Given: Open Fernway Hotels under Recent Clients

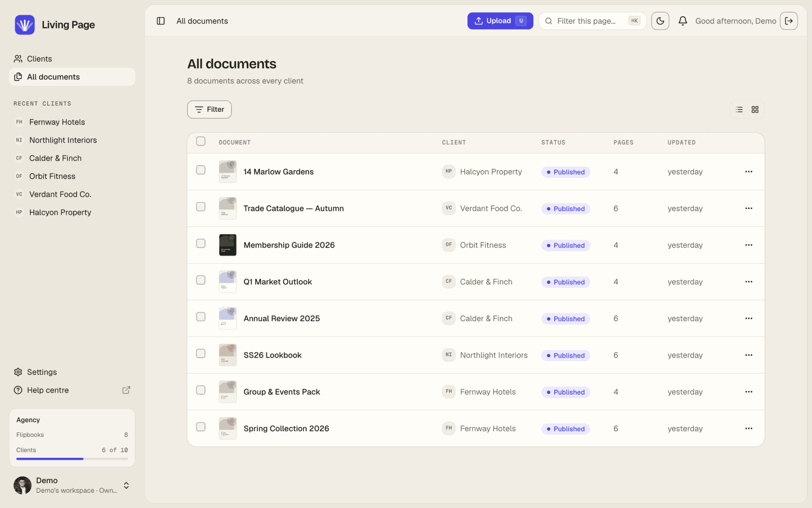Looking at the screenshot, I should [x=72, y=122].
